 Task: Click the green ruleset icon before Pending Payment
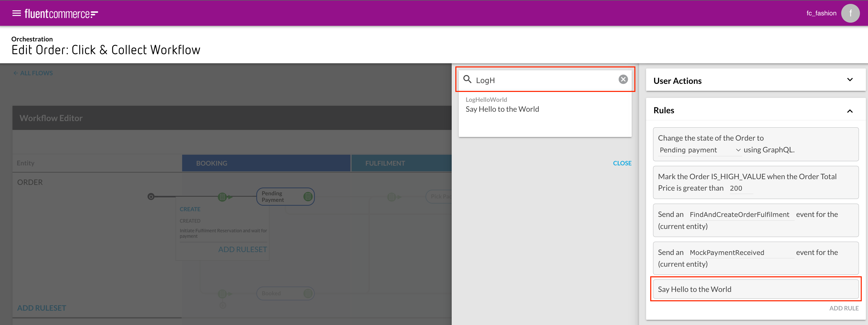222,197
